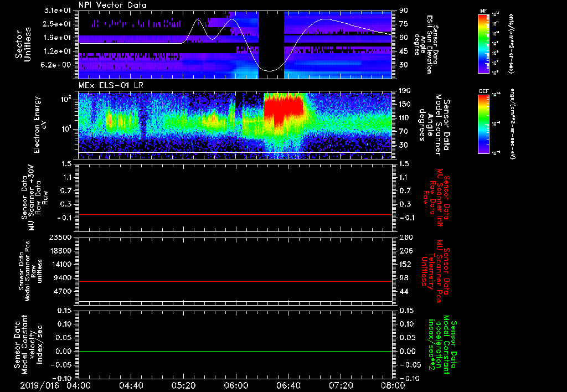567x392 pixels.
Task: Click the ESH Sun Elevation Angle axis title
Action: tap(426, 44)
